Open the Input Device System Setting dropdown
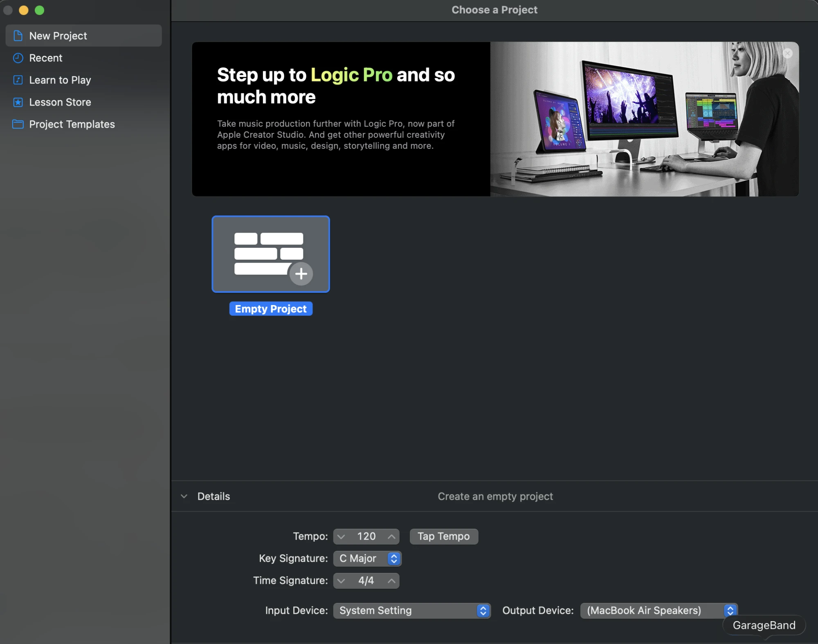Viewport: 818px width, 644px height. [412, 610]
